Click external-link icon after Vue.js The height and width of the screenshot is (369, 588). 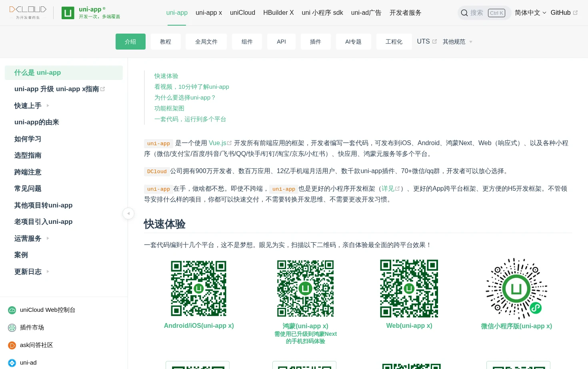coord(229,143)
